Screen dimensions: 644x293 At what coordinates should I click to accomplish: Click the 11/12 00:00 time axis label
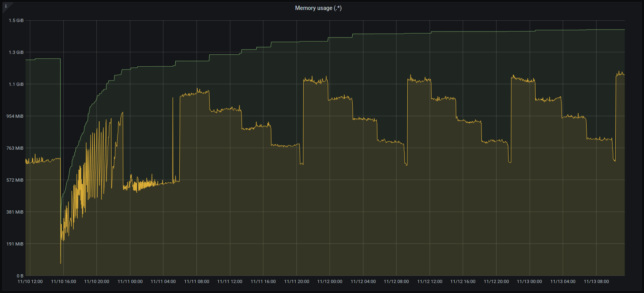[330, 281]
